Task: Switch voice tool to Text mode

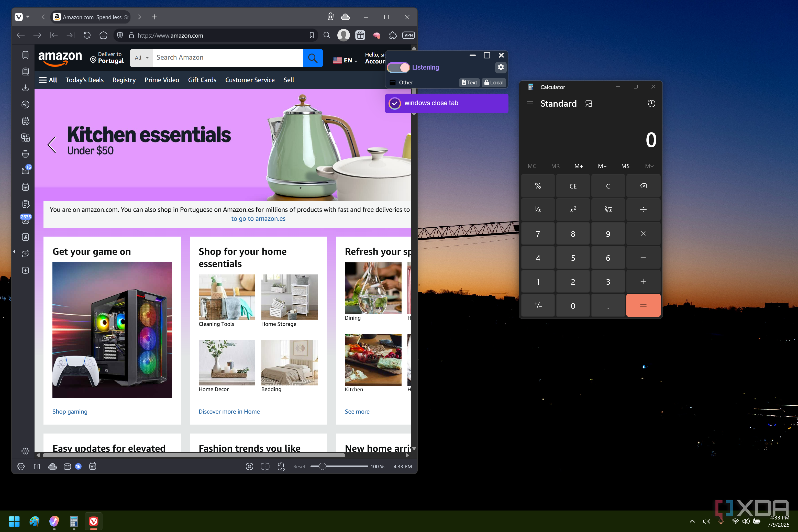Action: 469,82
